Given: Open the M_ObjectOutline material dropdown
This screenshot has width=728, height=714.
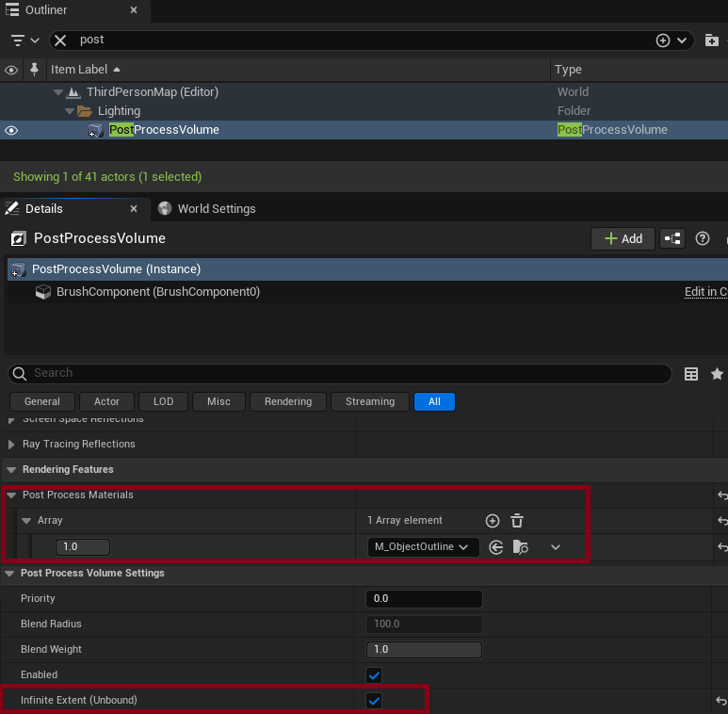Looking at the screenshot, I should (423, 546).
